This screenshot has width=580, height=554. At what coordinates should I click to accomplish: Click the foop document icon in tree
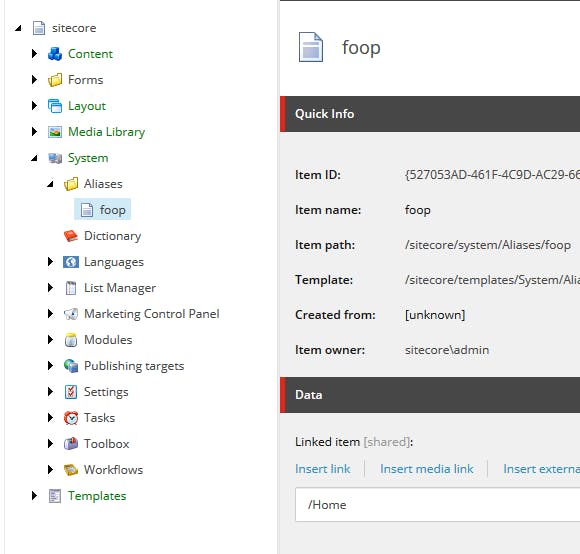pyautogui.click(x=87, y=210)
